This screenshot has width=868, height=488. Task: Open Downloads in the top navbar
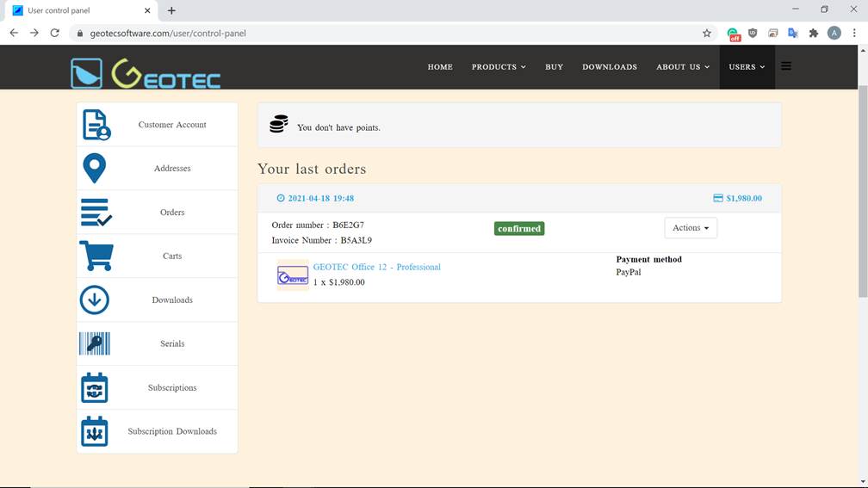610,67
